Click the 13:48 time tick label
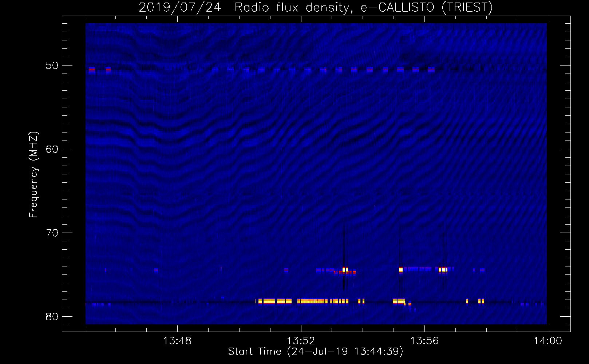The image size is (589, 364). tap(177, 341)
